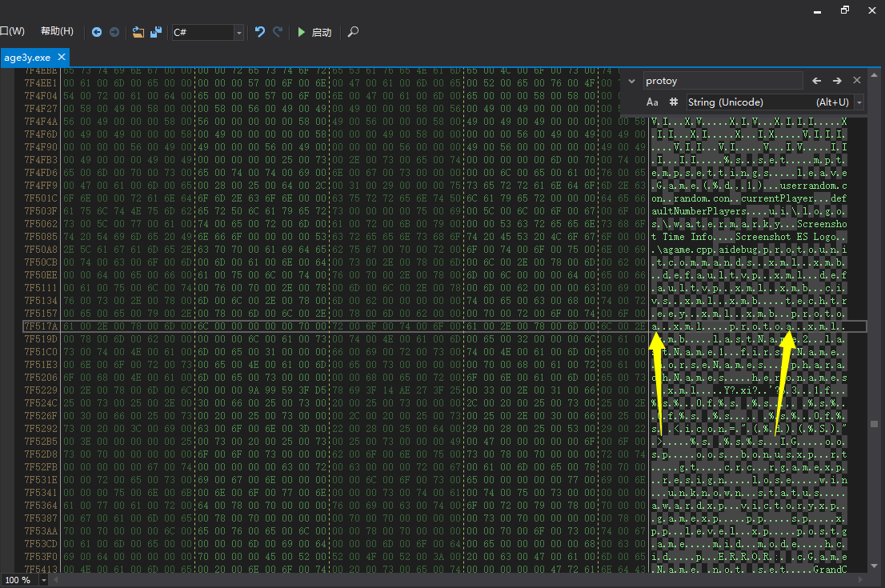Click the Navigate Forward arrow icon
885x588 pixels.
[x=114, y=32]
